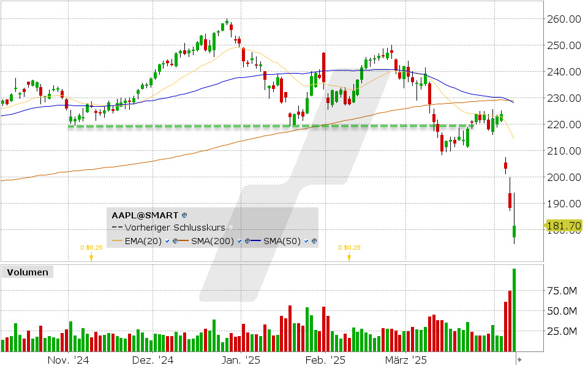Open settings icon next to AAPL@SMART

point(184,215)
